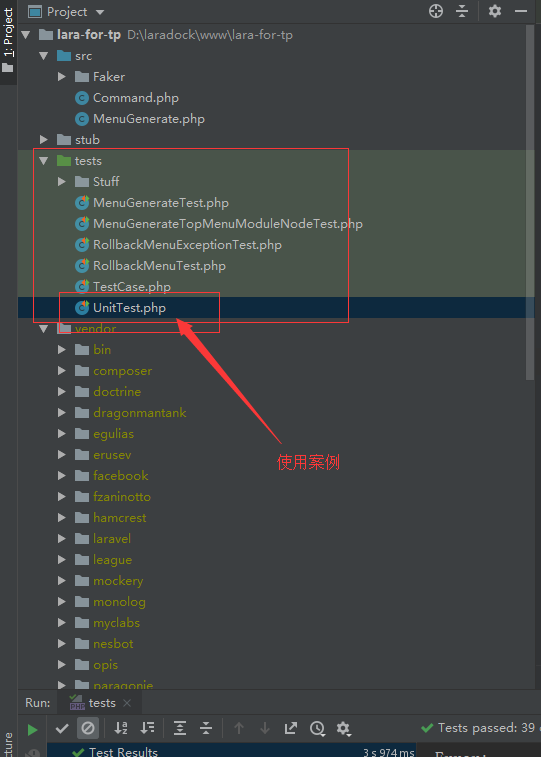The height and width of the screenshot is (757, 541).
Task: Select the erusev folder
Action: click(112, 455)
